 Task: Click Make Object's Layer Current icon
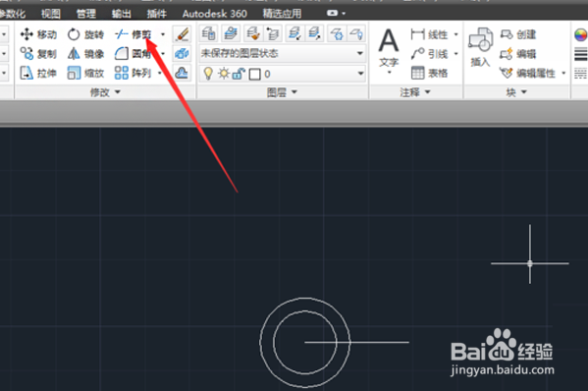[231, 33]
